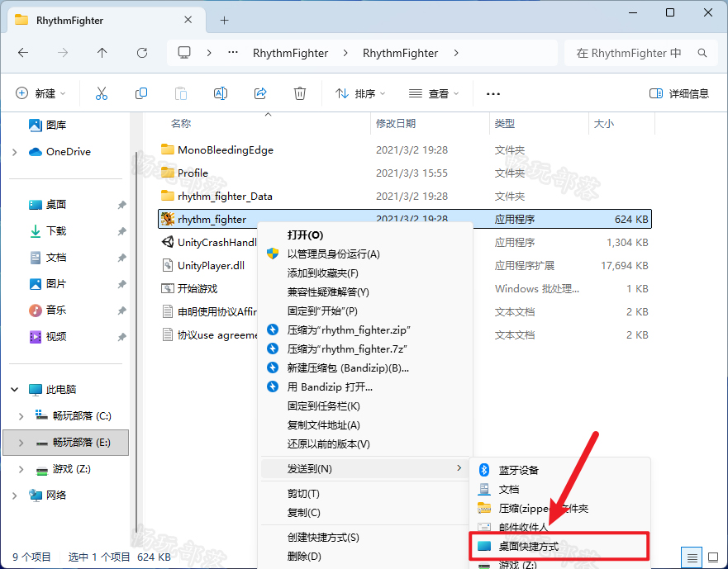Image resolution: width=728 pixels, height=569 pixels.
Task: Go up one folder level with up arrow
Action: 102,53
